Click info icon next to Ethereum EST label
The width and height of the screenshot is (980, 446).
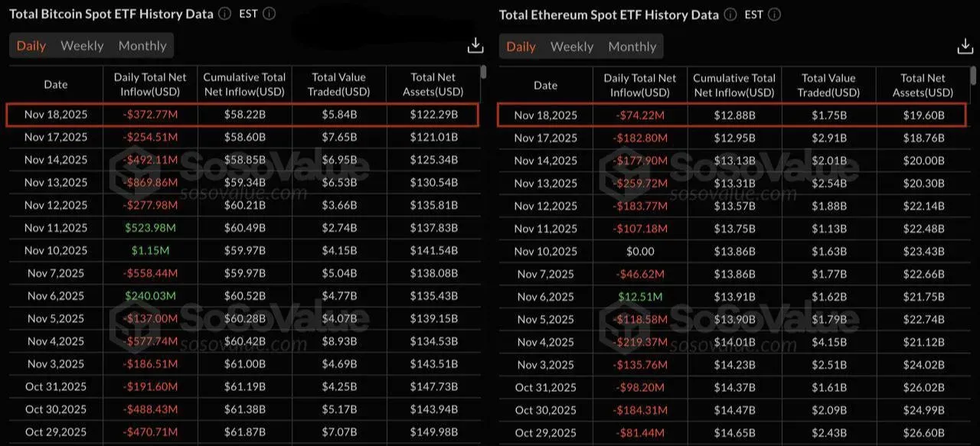coord(774,15)
